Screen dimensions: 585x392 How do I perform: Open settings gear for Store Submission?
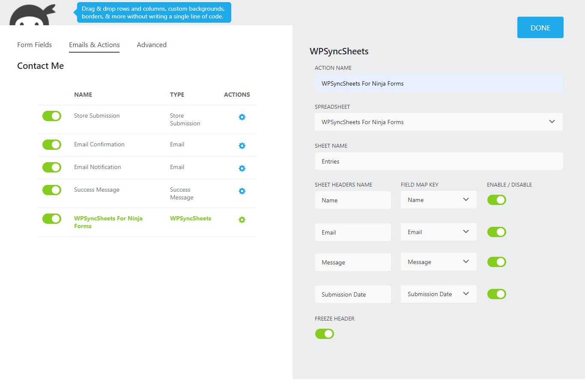click(242, 117)
